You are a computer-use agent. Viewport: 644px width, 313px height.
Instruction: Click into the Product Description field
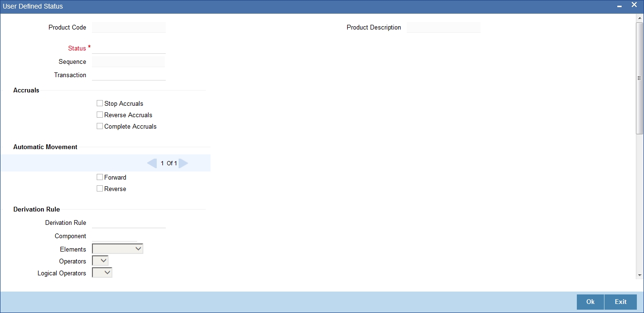coord(443,27)
